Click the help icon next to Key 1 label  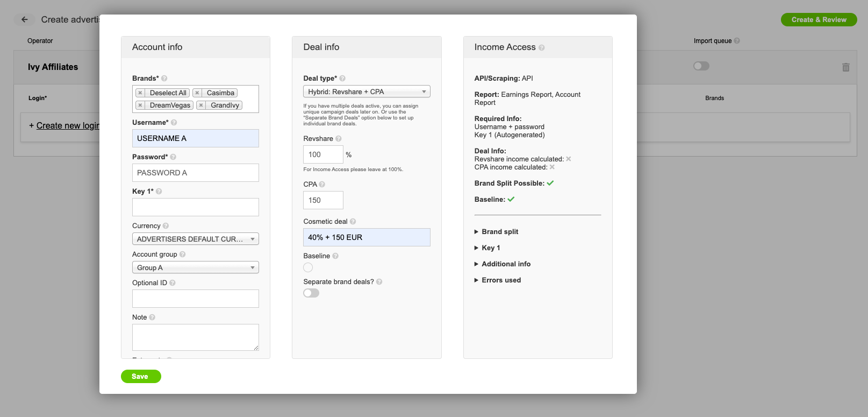click(159, 192)
